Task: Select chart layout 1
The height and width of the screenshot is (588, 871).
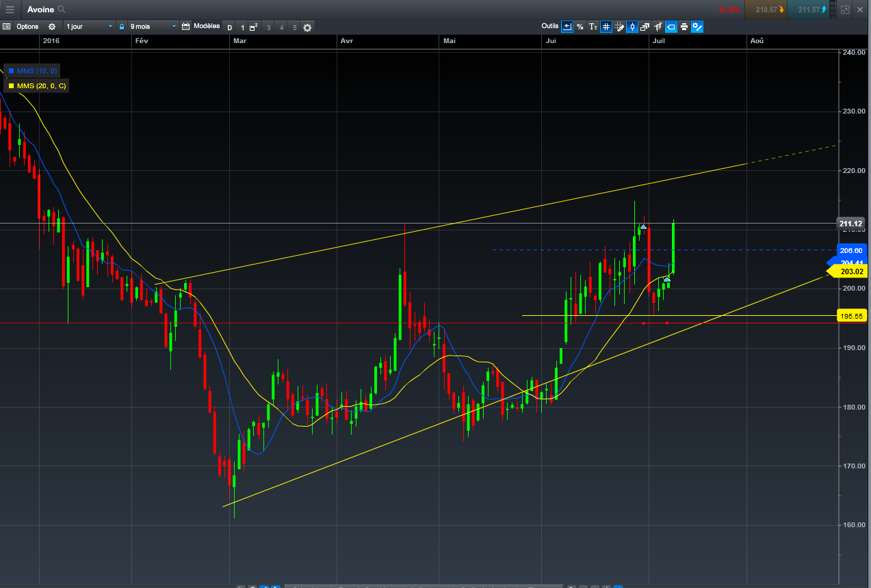Action: (242, 27)
